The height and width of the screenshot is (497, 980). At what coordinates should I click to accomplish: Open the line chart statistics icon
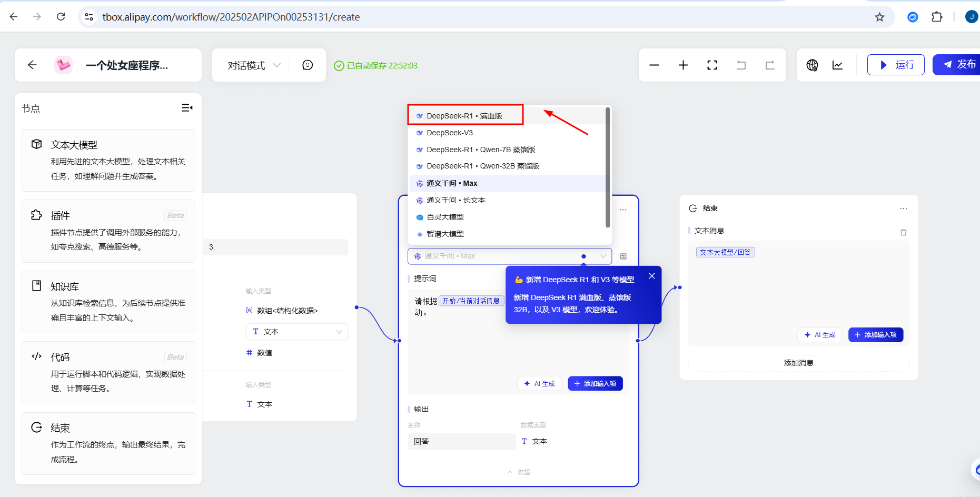[x=837, y=65]
